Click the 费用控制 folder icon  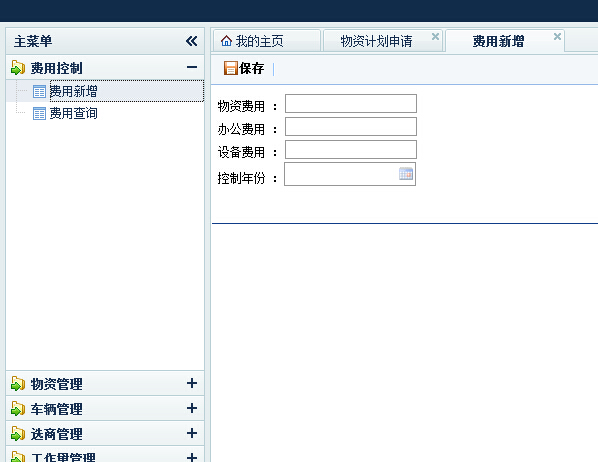coord(18,68)
